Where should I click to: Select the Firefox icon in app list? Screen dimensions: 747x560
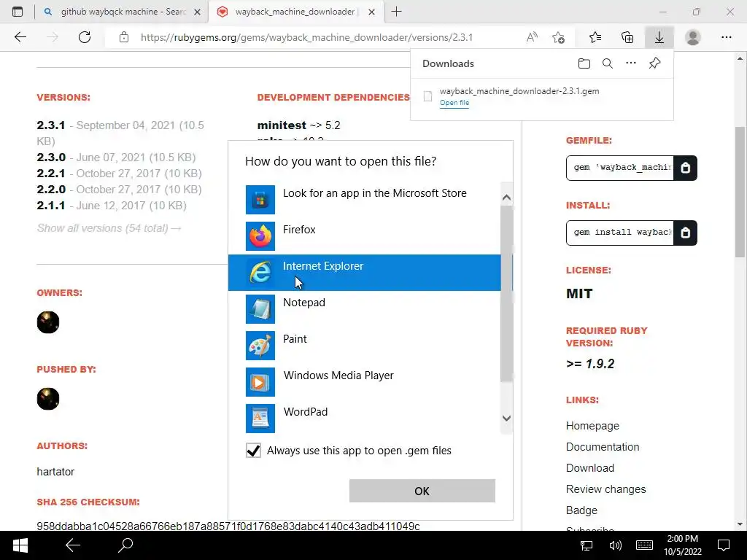(x=260, y=236)
